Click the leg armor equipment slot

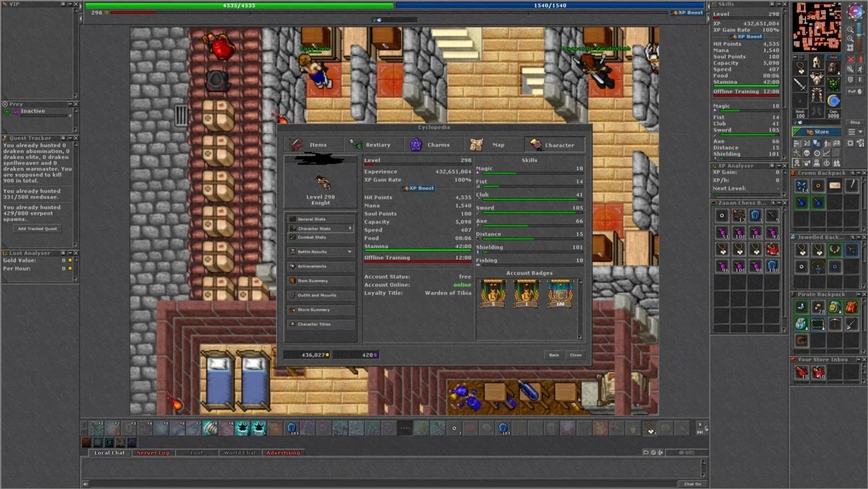click(x=817, y=94)
